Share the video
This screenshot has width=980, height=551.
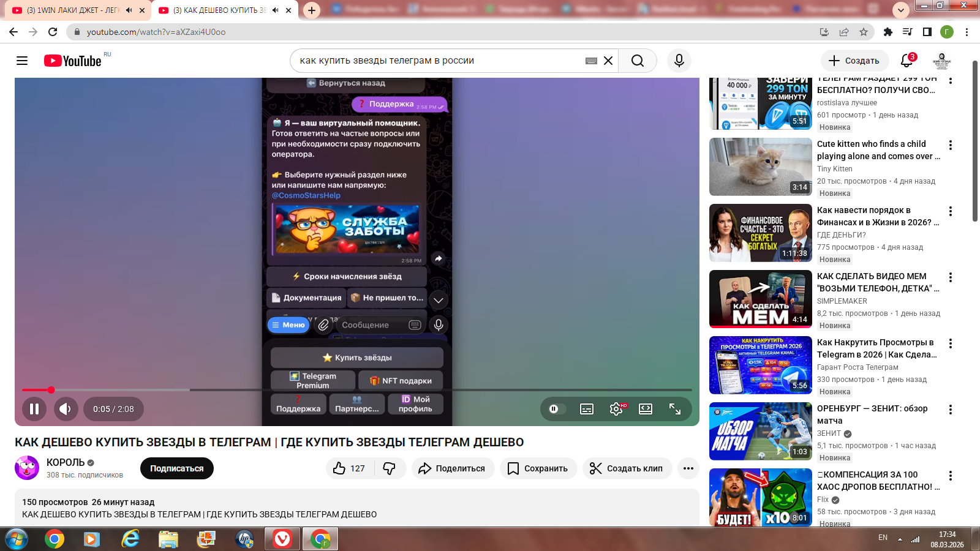click(453, 468)
